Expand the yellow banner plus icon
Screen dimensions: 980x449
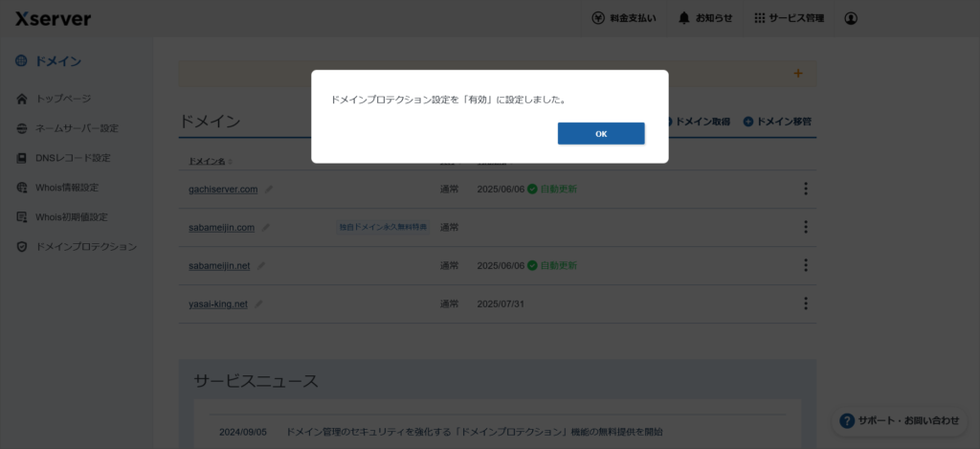pyautogui.click(x=798, y=73)
